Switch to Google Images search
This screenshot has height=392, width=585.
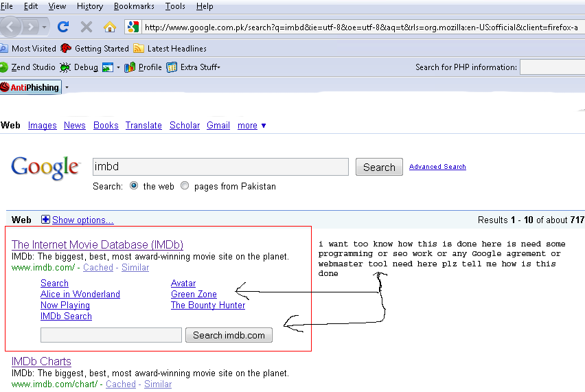point(42,126)
